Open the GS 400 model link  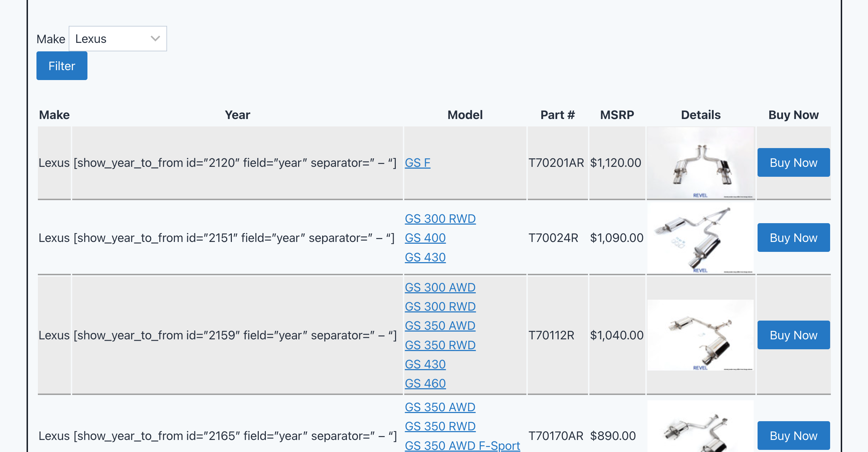pos(426,238)
